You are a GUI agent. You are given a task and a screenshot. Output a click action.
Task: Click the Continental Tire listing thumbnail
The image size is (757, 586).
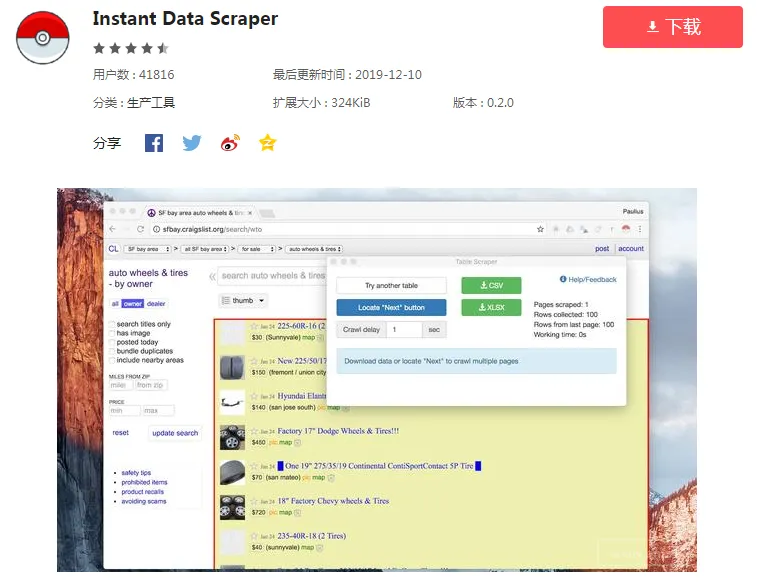pyautogui.click(x=233, y=472)
